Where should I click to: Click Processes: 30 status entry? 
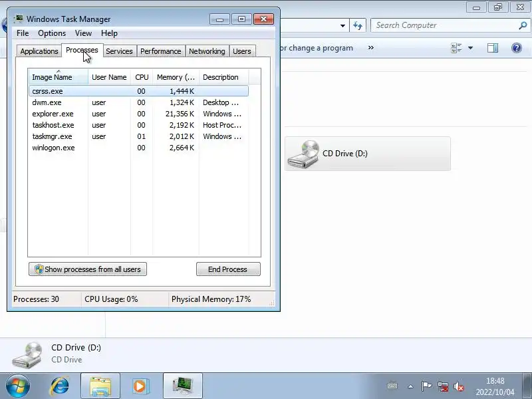[x=37, y=299]
